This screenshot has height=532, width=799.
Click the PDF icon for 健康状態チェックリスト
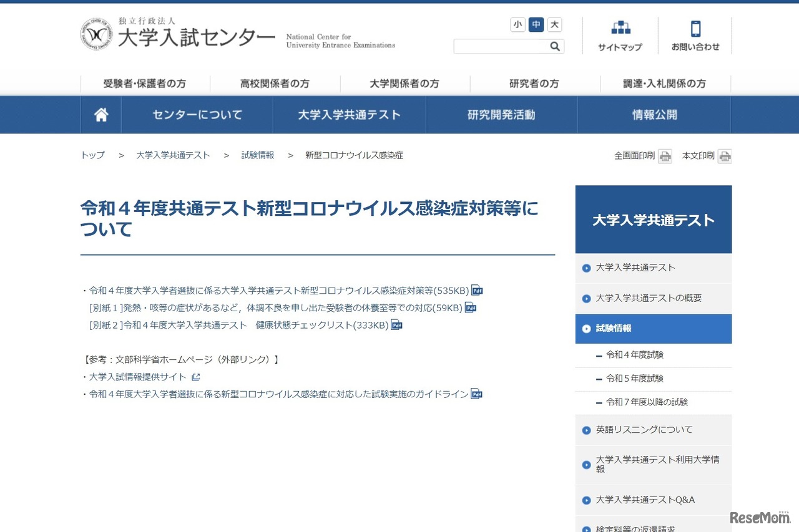coord(397,325)
